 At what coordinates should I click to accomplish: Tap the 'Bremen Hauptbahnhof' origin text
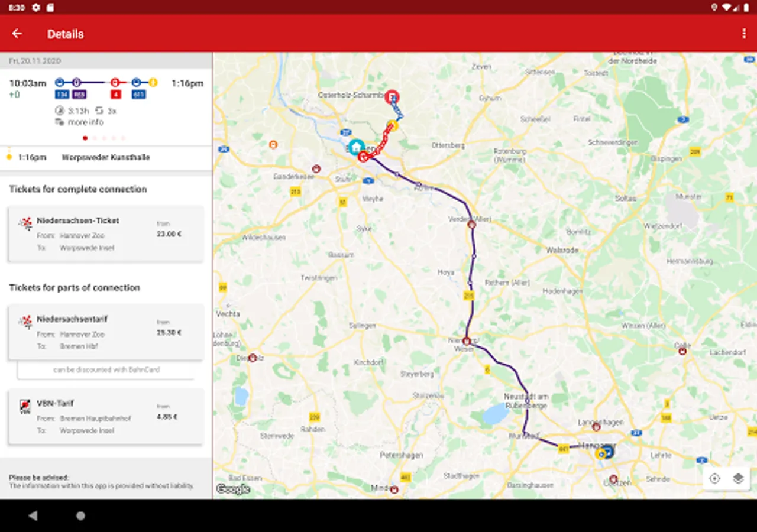[95, 419]
